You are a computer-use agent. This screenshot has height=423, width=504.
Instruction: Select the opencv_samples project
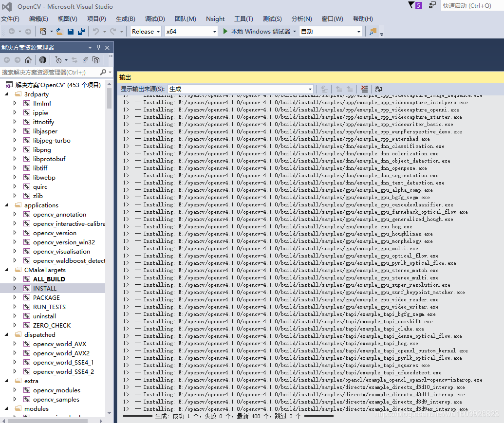56,400
